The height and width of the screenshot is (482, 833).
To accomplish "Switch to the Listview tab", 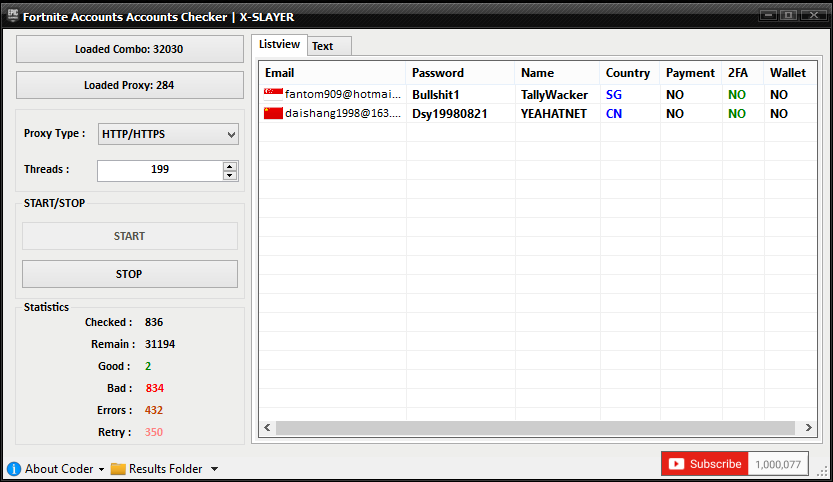I will pos(279,44).
